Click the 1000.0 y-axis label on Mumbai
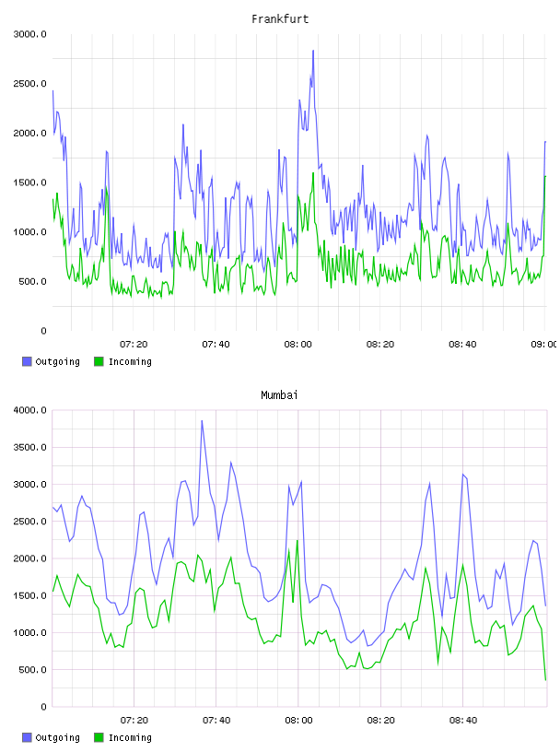Viewport: 560px width, 752px height. click(29, 632)
